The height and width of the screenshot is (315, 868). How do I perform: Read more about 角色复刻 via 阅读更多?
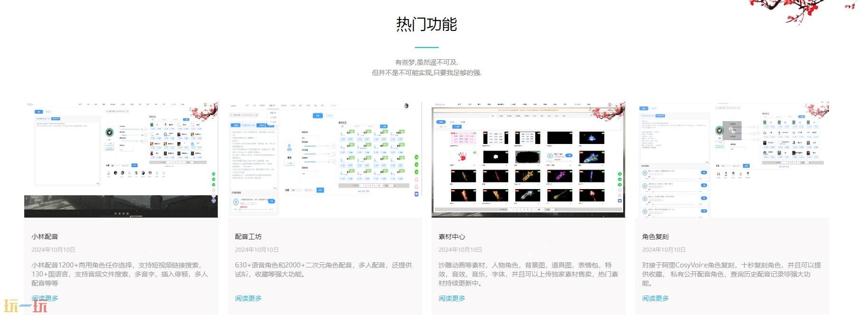655,298
